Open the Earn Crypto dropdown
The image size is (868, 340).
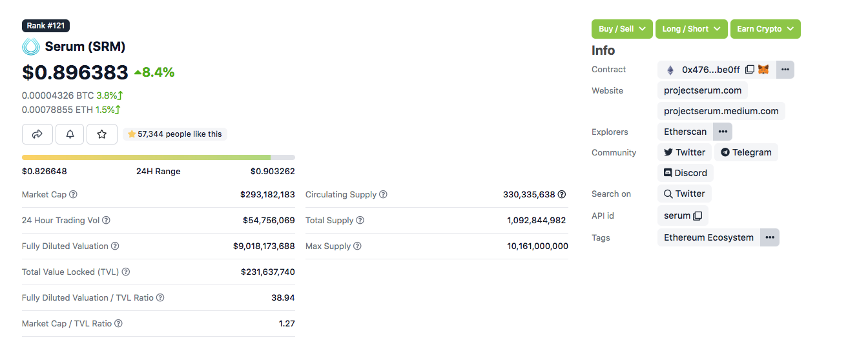point(765,29)
